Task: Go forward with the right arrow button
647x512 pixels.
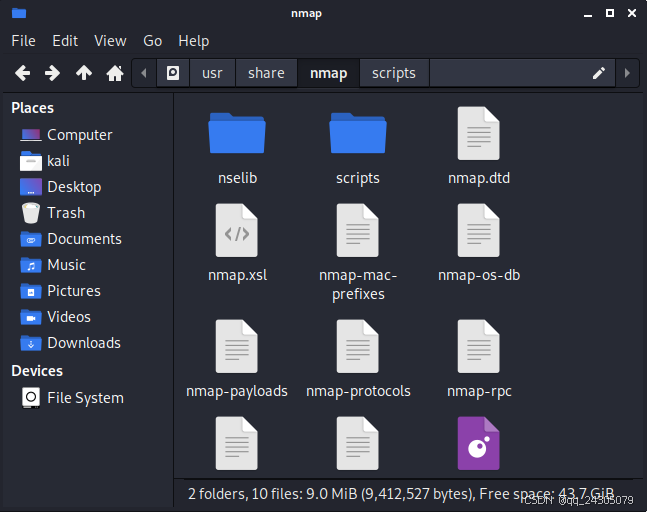Action: click(52, 73)
